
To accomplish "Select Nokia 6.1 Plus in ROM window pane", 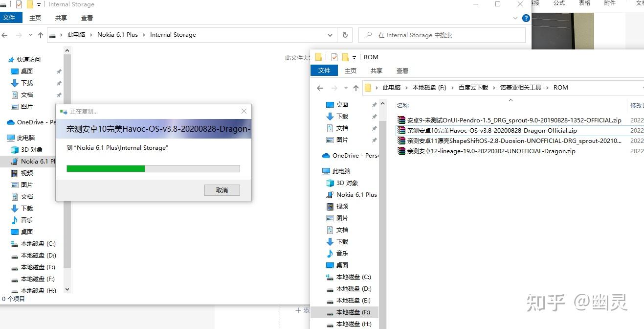I will tap(356, 194).
